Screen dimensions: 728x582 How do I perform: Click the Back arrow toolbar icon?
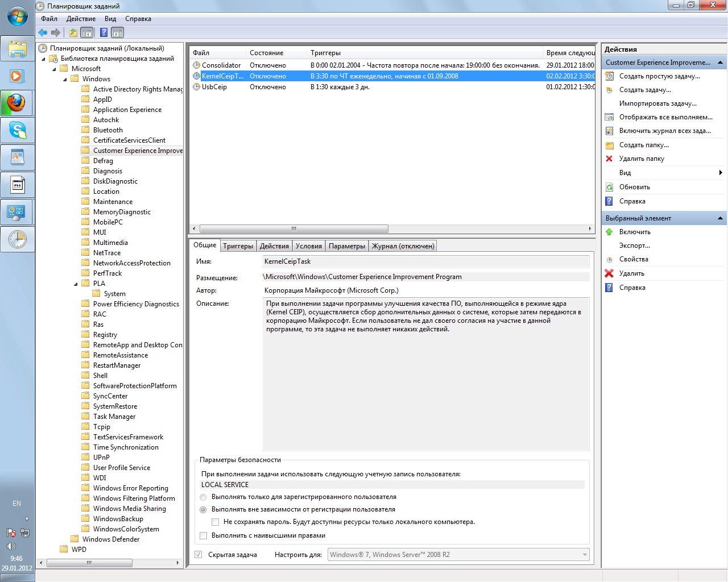[43, 32]
